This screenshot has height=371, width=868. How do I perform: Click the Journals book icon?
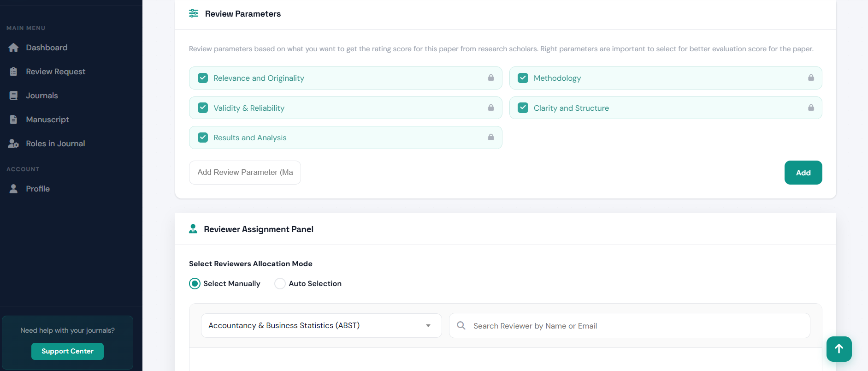[x=13, y=96]
